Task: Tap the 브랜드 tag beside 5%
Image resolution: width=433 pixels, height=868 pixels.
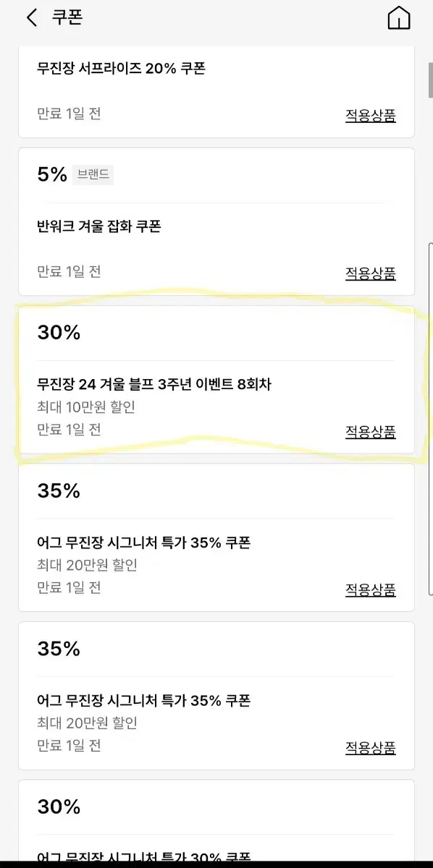Action: click(93, 174)
